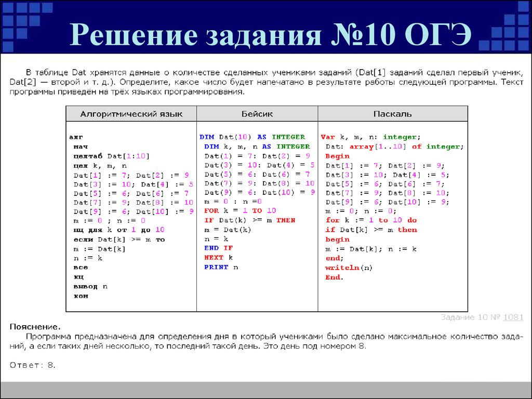
Task: Click the line "нц для k от 1 до 10"
Action: (119, 230)
